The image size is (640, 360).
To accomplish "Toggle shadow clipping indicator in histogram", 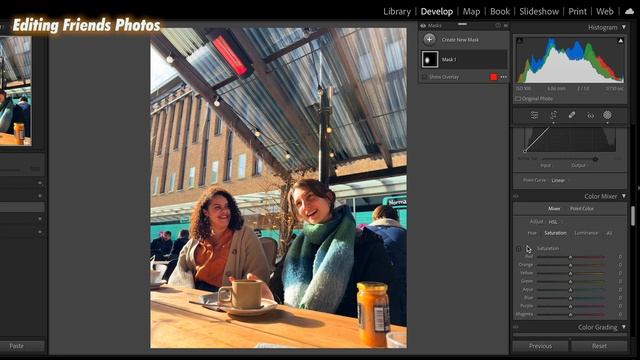I will (x=520, y=41).
